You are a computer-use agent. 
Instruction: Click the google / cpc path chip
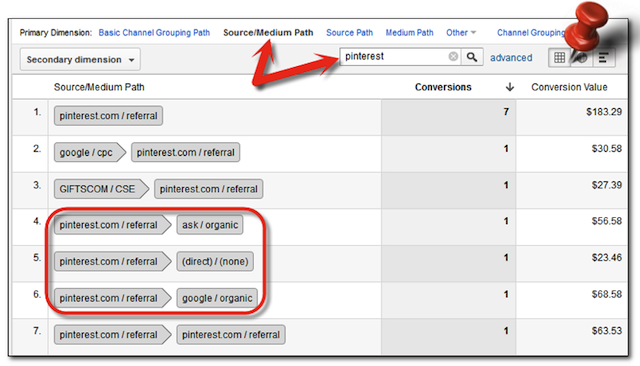click(86, 152)
